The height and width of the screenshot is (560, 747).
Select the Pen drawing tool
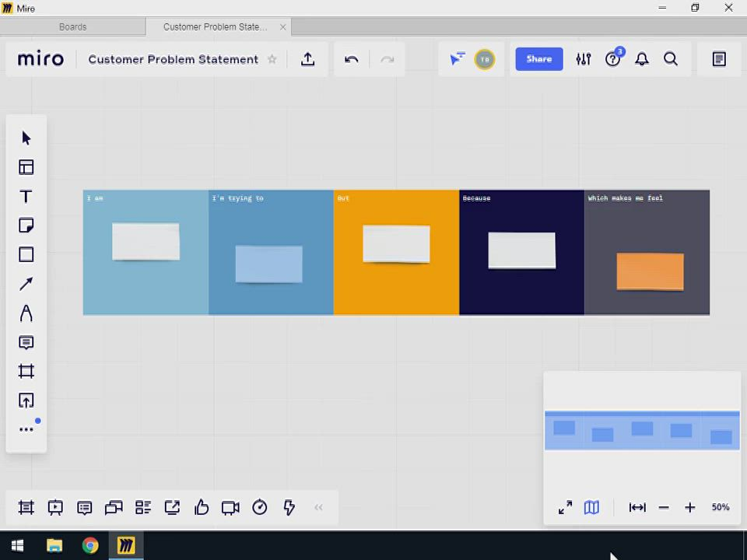tap(26, 313)
